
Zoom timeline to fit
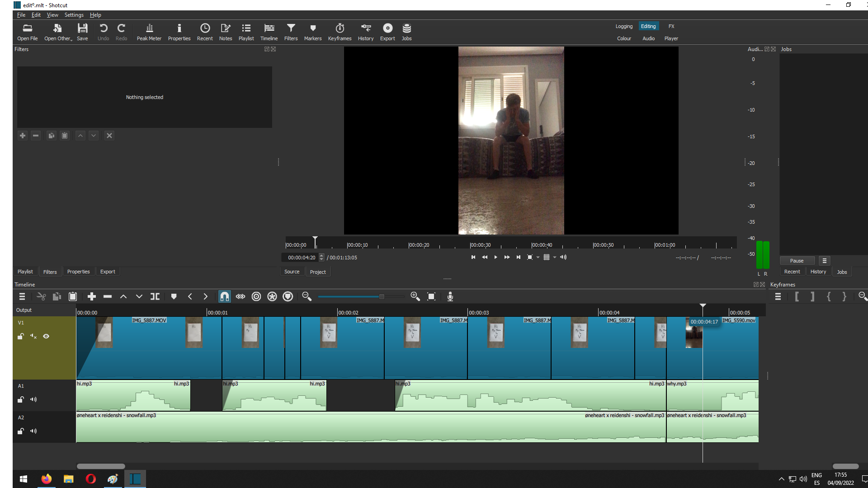431,296
